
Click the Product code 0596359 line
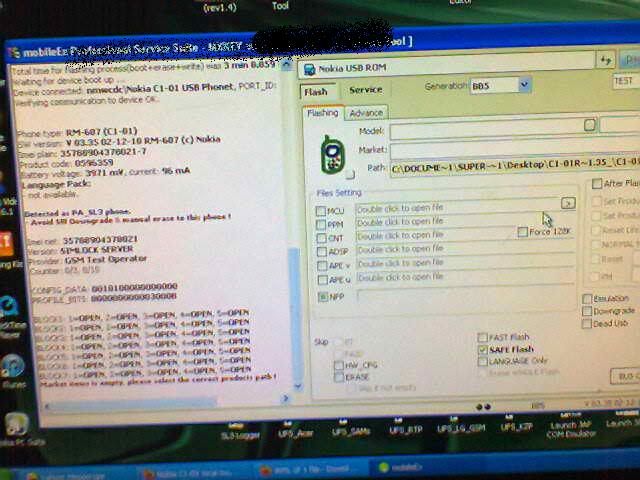tap(66, 164)
